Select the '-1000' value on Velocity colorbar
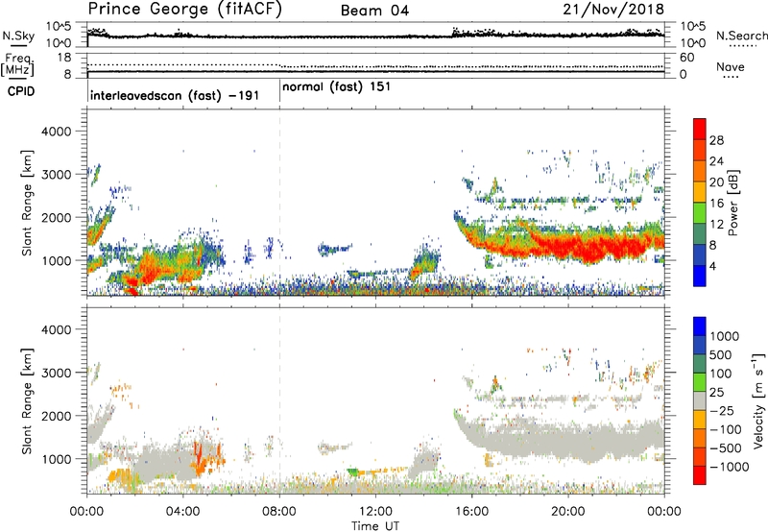768x532 pixels. 730,467
